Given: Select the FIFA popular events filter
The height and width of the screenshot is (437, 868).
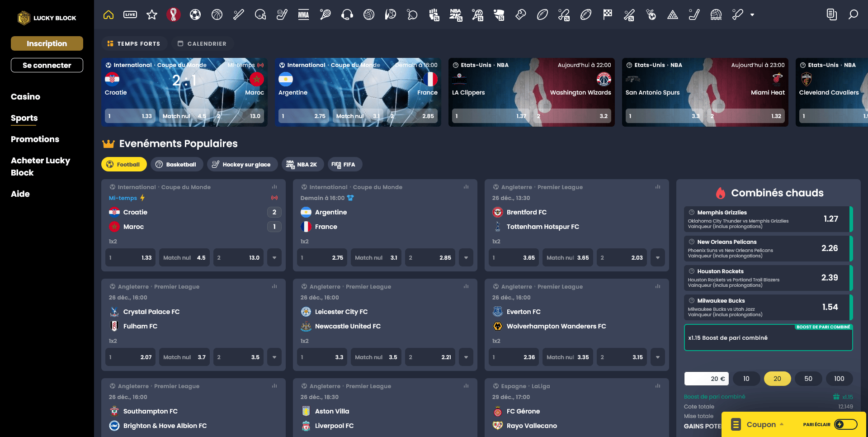Looking at the screenshot, I should coord(344,164).
